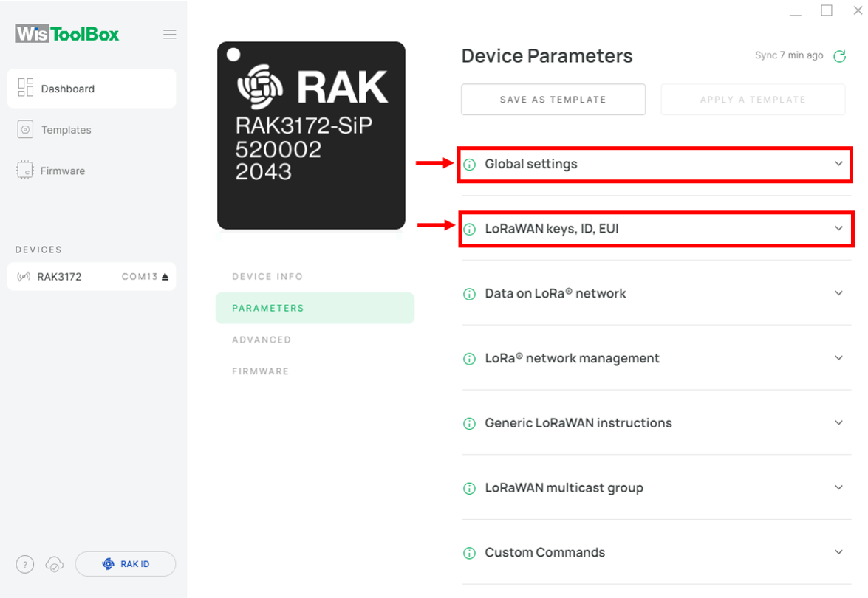Select the RAK3172 device entry
This screenshot has width=868, height=598.
click(92, 276)
